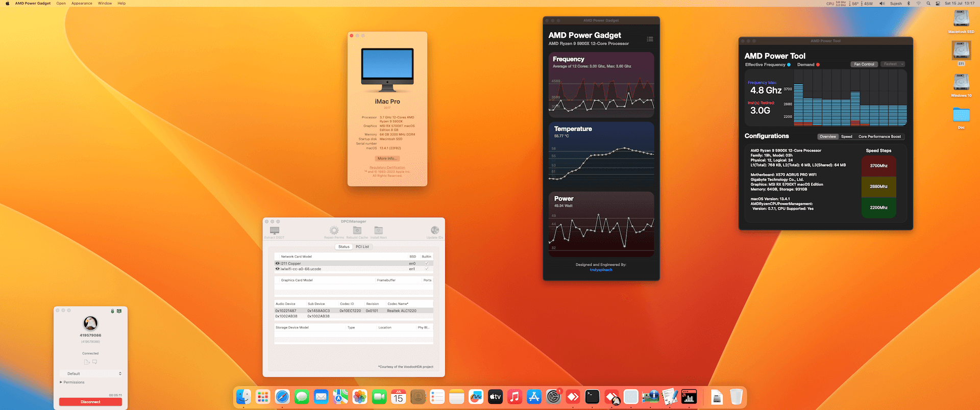Click green monitor icon in AnyDesk session window
This screenshot has height=410, width=980.
119,311
